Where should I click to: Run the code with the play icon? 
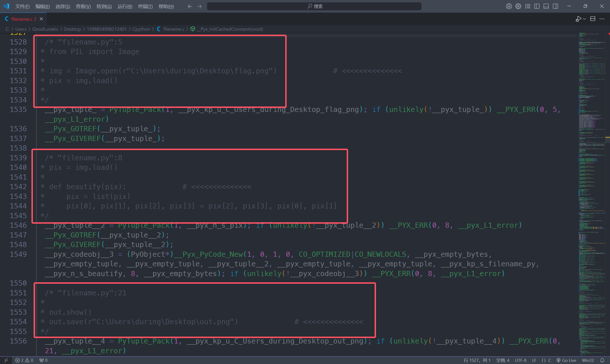578,19
